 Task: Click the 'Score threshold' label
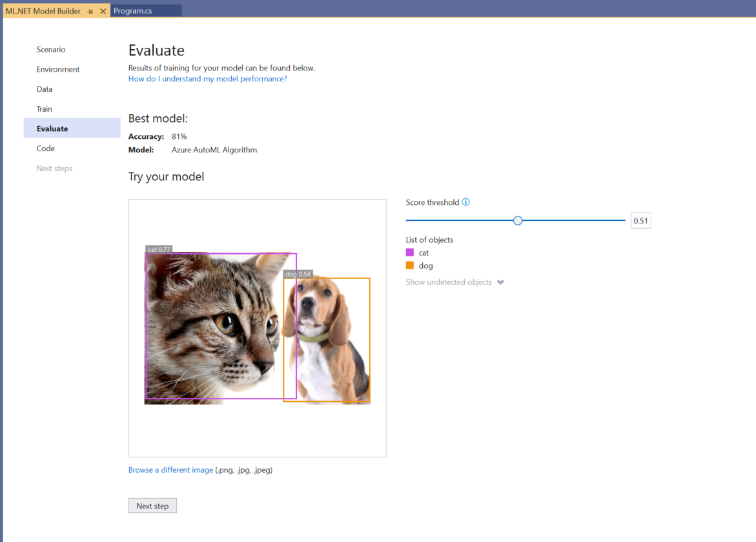point(432,202)
